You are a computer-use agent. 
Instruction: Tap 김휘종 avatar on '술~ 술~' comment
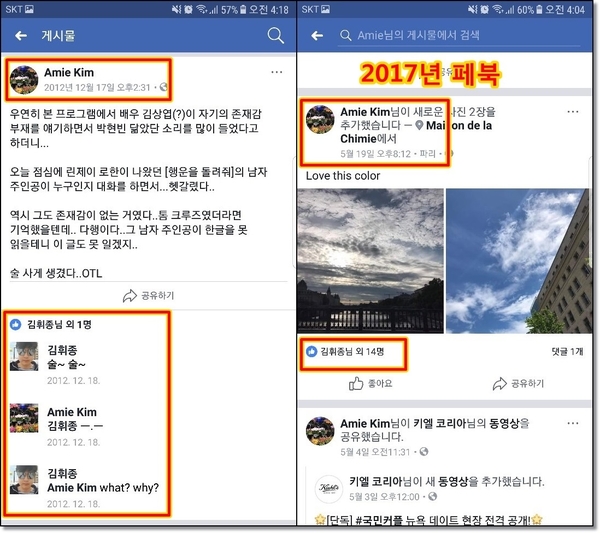pyautogui.click(x=24, y=356)
